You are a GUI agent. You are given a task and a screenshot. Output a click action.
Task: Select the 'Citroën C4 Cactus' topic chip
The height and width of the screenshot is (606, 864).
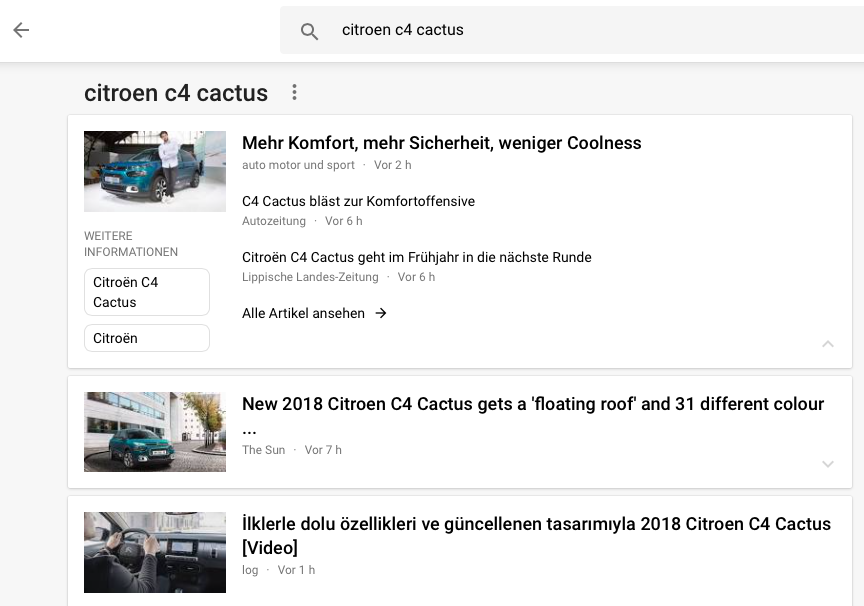(x=147, y=292)
